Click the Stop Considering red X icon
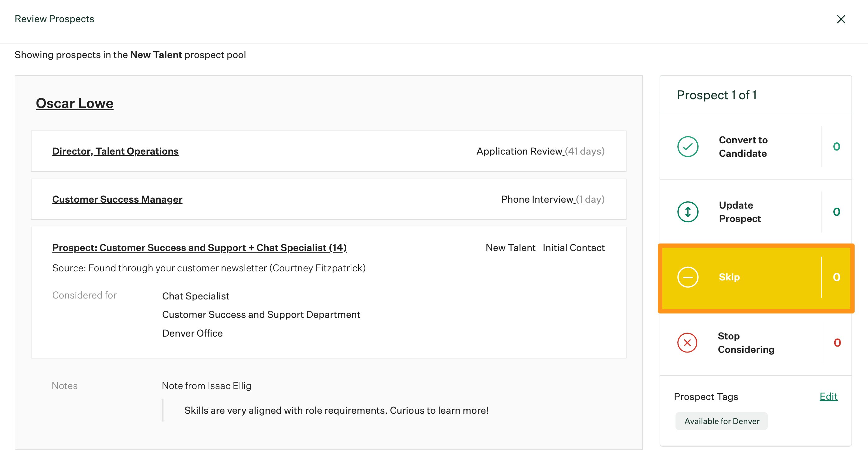This screenshot has width=868, height=464. 688,343
